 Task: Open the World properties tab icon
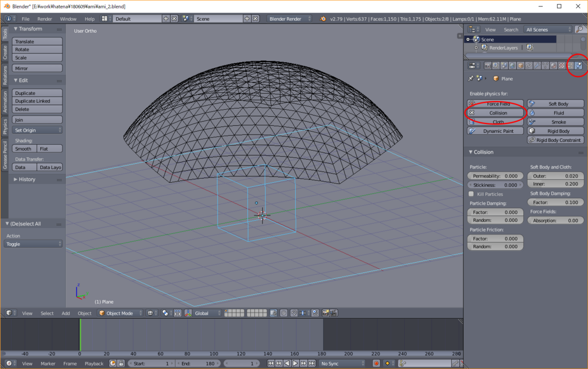click(x=512, y=66)
